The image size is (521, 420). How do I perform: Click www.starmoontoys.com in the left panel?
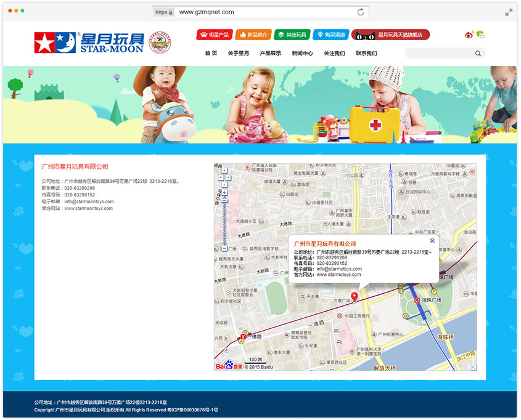pos(88,208)
